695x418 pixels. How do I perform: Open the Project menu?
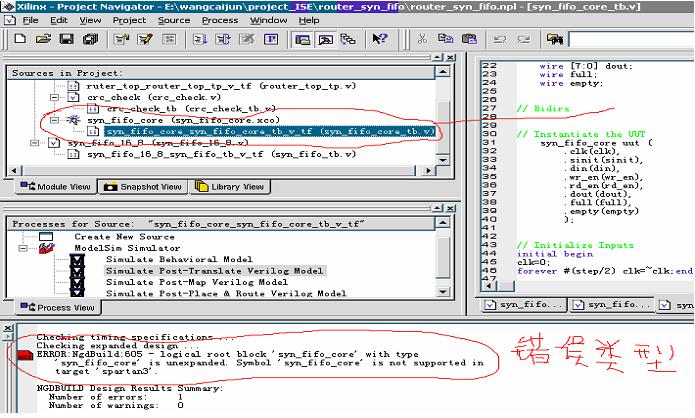click(129, 19)
